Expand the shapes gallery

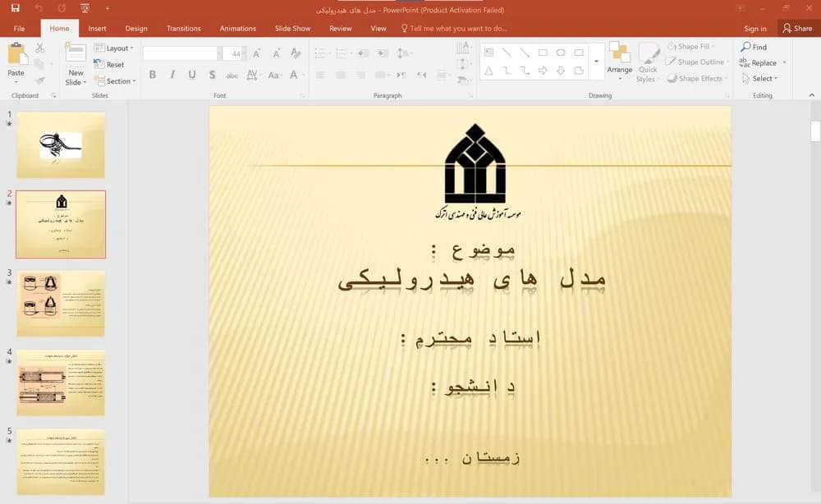[x=596, y=62]
